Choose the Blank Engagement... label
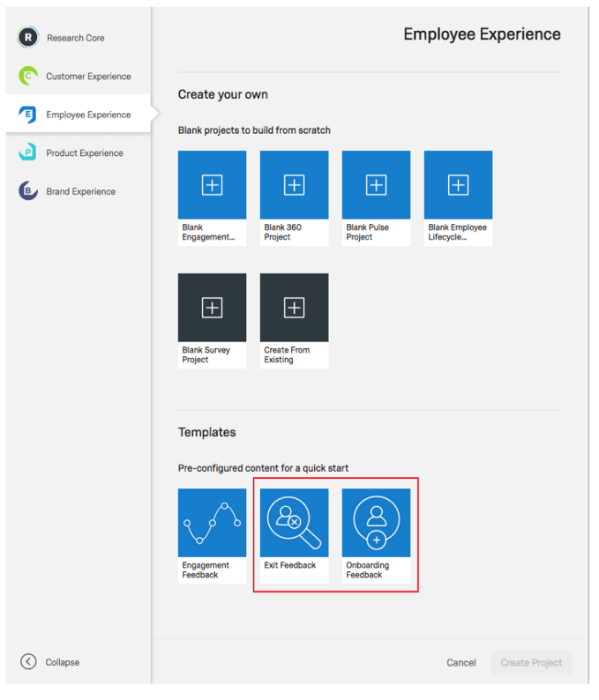The width and height of the screenshot is (599, 700). point(208,232)
